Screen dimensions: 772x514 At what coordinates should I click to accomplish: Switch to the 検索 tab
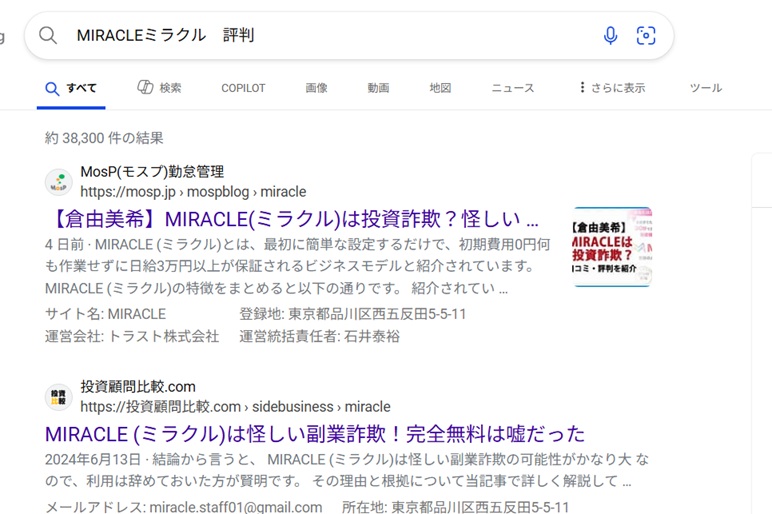click(x=159, y=88)
